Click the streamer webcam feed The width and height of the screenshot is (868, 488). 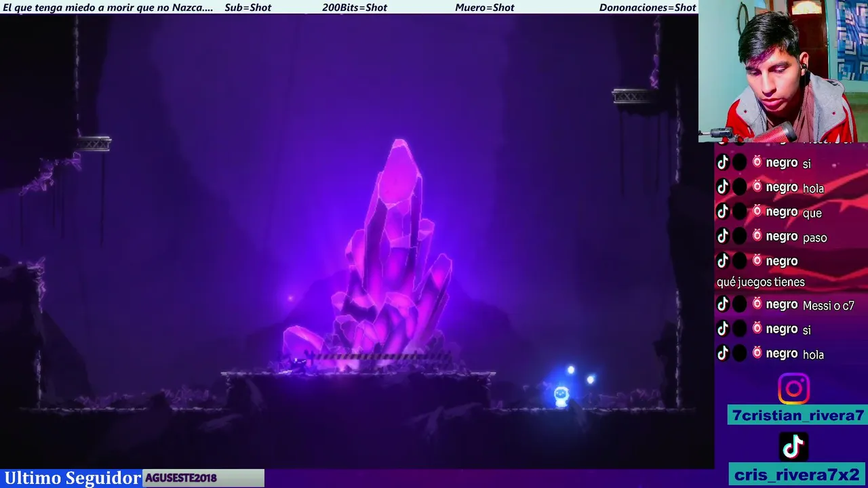[x=783, y=70]
